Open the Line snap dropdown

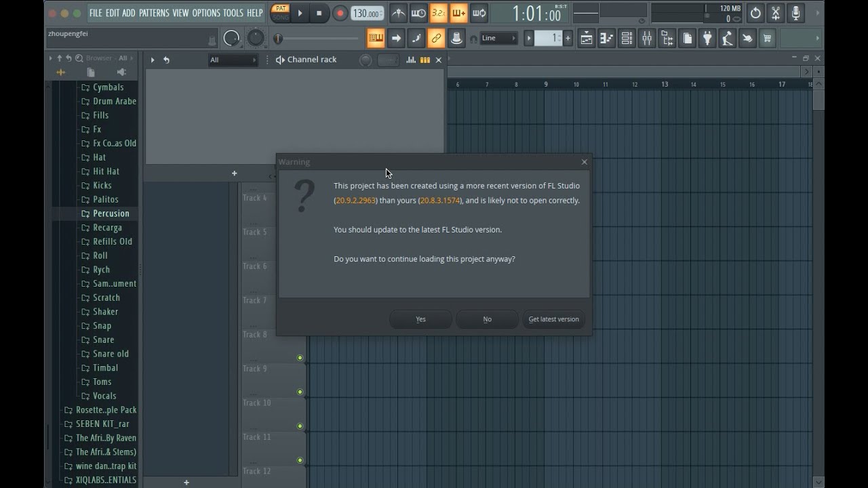[x=498, y=39]
